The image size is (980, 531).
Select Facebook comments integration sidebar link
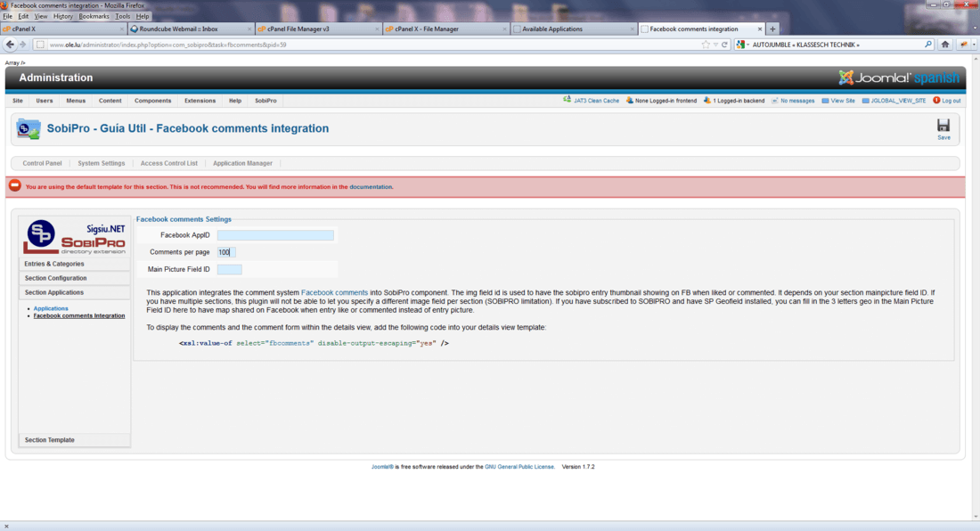tap(78, 316)
